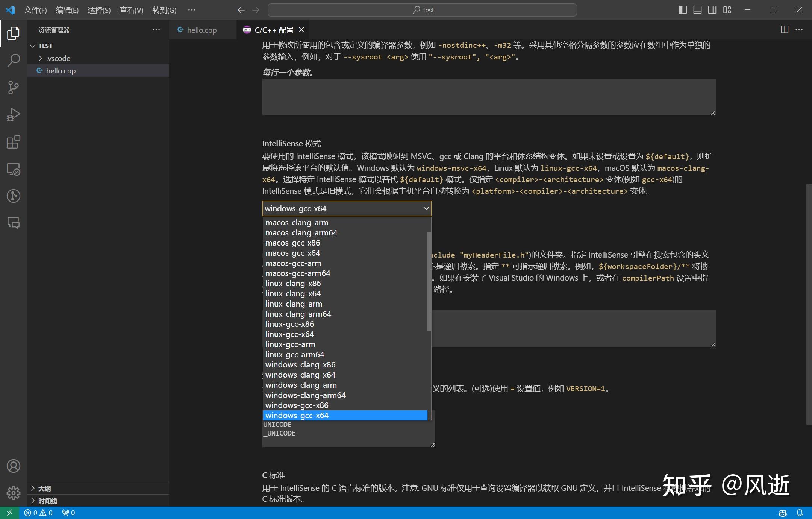Open the Search view in the activity bar
The height and width of the screenshot is (519, 812).
(x=14, y=60)
